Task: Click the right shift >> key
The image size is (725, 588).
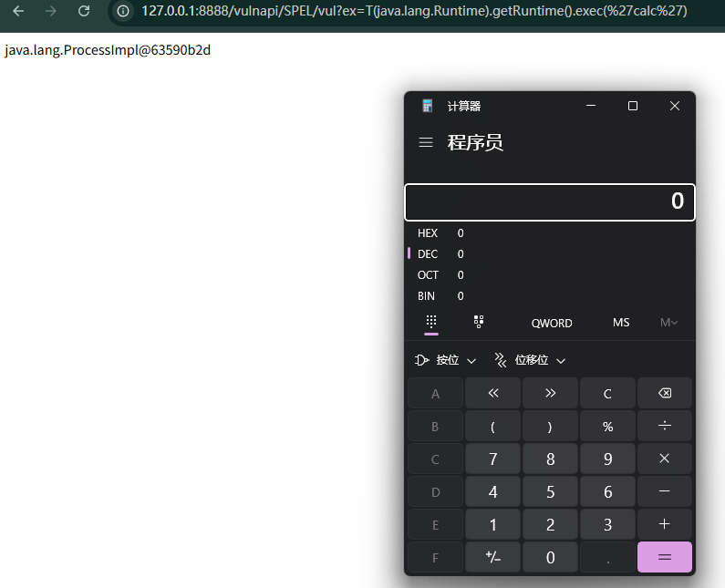Action: tap(550, 394)
